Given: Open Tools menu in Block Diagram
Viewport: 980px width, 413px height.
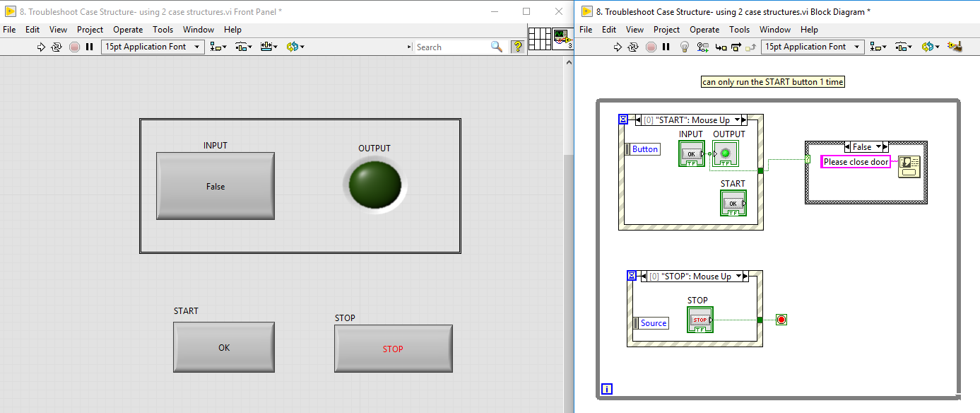Looking at the screenshot, I should 739,30.
